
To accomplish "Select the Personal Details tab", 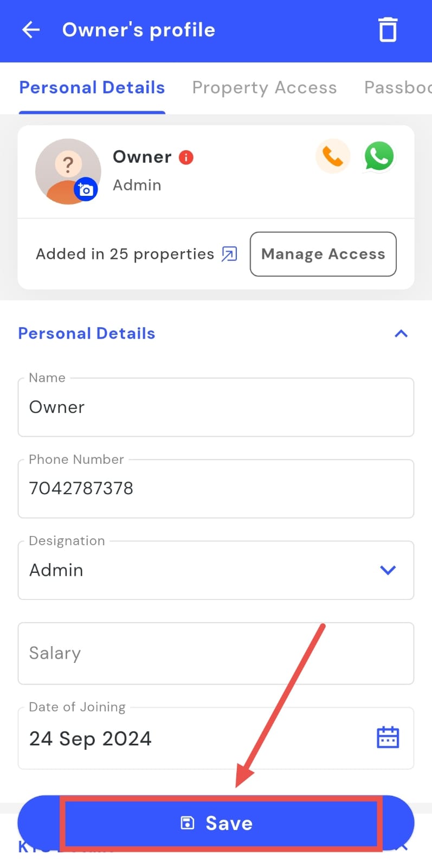I will [92, 88].
